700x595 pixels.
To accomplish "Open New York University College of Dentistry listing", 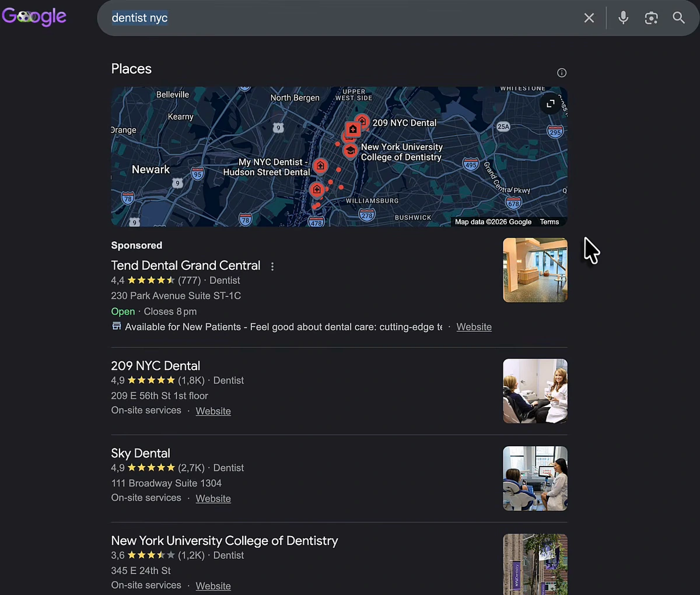I will pyautogui.click(x=225, y=541).
